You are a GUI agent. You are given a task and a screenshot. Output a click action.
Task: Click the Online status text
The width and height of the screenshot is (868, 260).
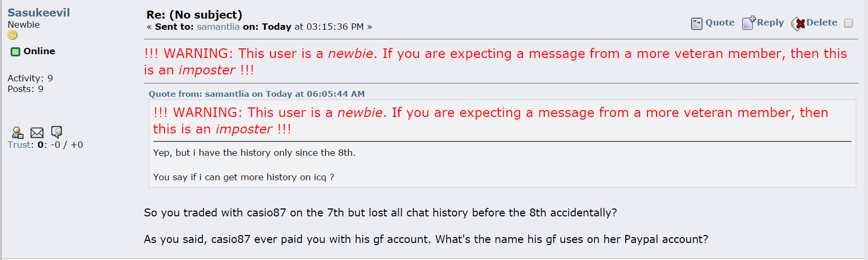tap(39, 51)
